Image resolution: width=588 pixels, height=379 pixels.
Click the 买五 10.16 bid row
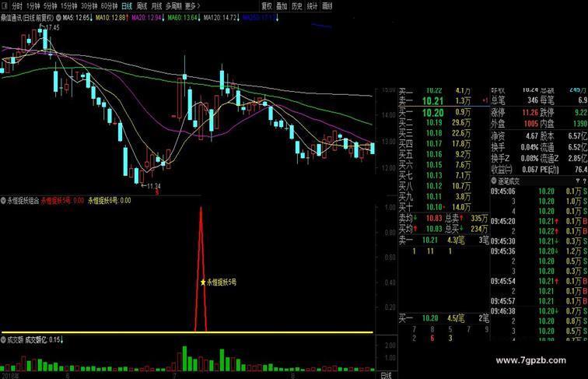443,154
